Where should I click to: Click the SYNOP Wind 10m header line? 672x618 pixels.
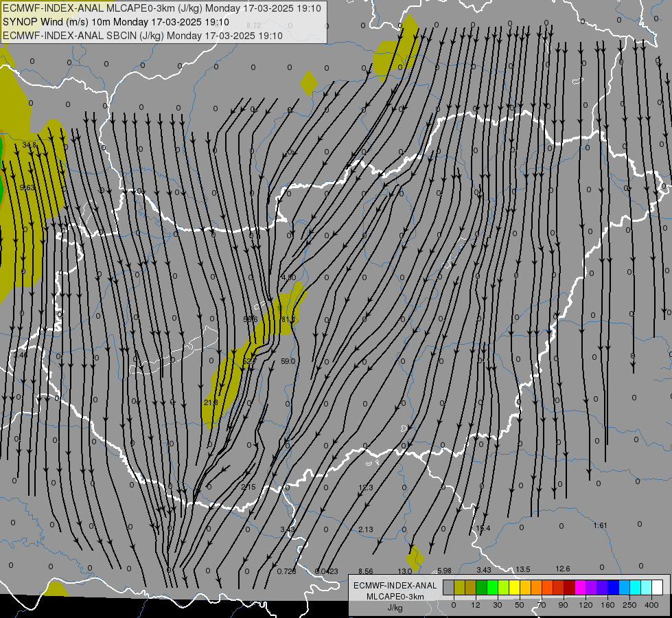[x=116, y=22]
